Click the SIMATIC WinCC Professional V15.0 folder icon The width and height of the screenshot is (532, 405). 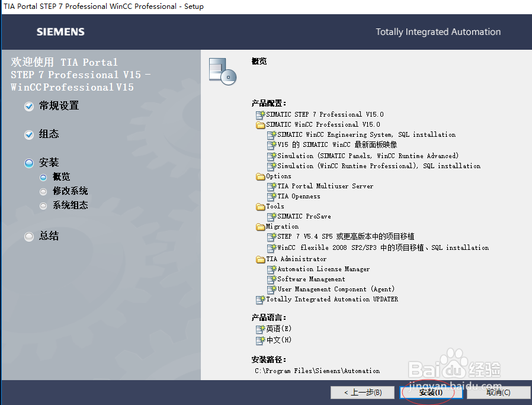(261, 125)
